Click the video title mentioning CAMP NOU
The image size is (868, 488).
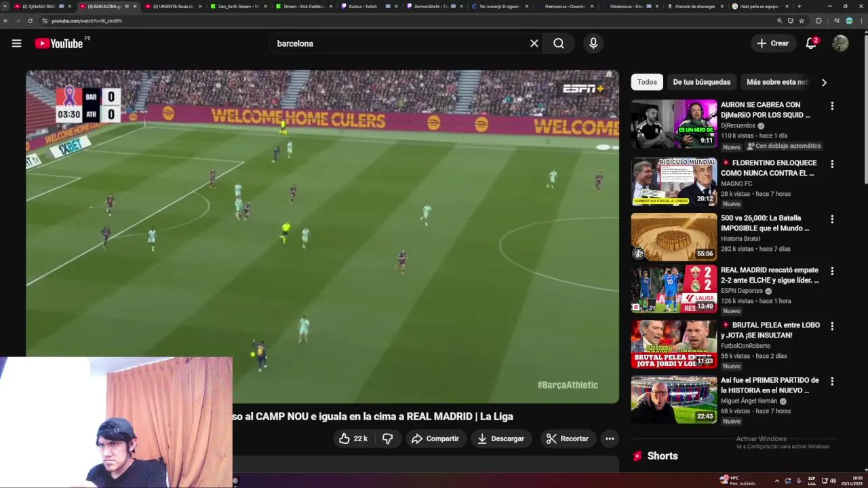click(x=372, y=416)
